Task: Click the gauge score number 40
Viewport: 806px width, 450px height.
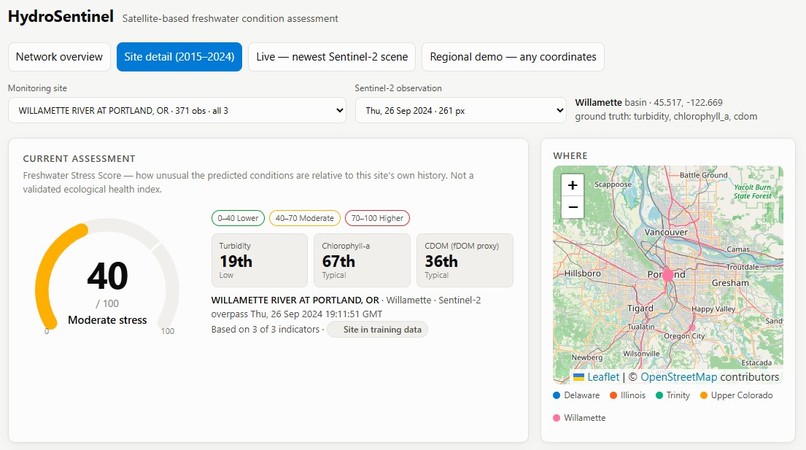Action: pos(107,276)
